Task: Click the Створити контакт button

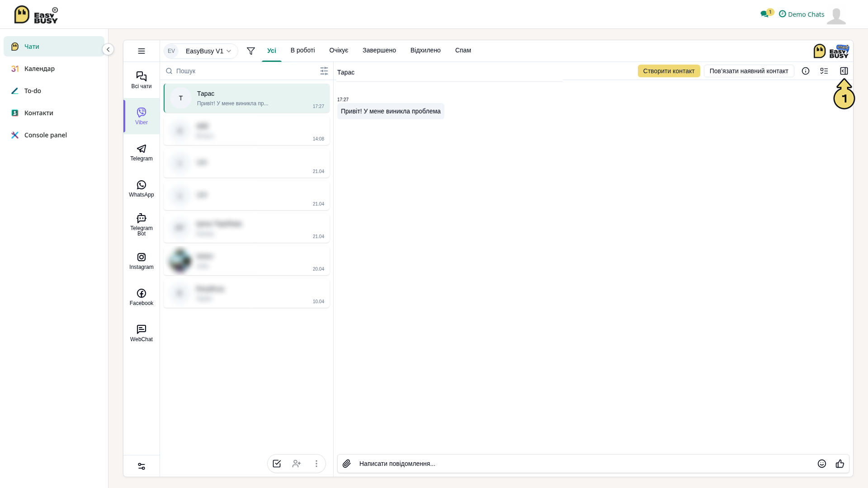Action: [x=669, y=71]
